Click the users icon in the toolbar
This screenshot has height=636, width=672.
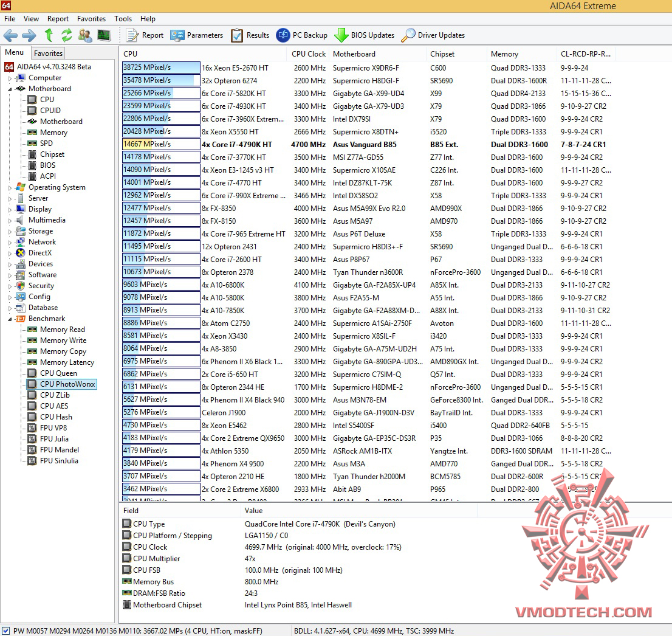[x=85, y=35]
